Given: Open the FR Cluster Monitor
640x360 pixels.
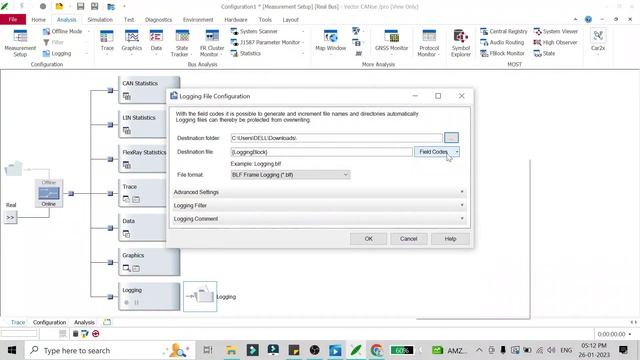Looking at the screenshot, I should [212, 43].
